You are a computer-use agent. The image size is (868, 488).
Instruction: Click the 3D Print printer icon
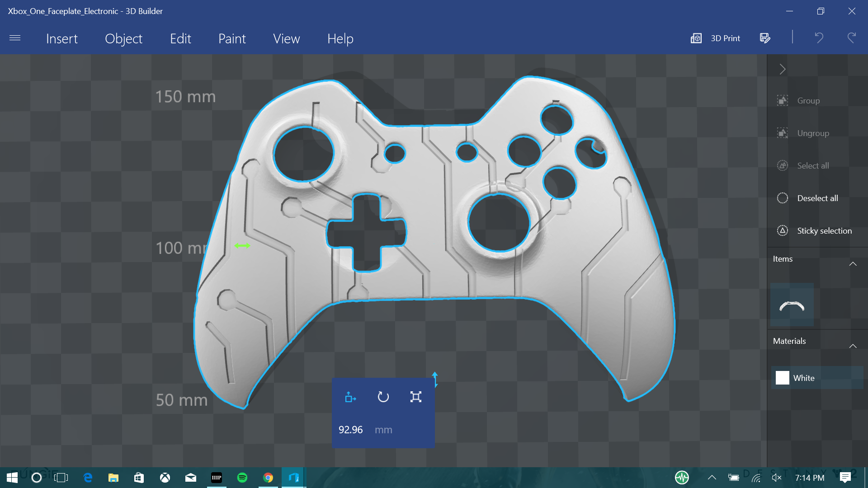pyautogui.click(x=696, y=38)
